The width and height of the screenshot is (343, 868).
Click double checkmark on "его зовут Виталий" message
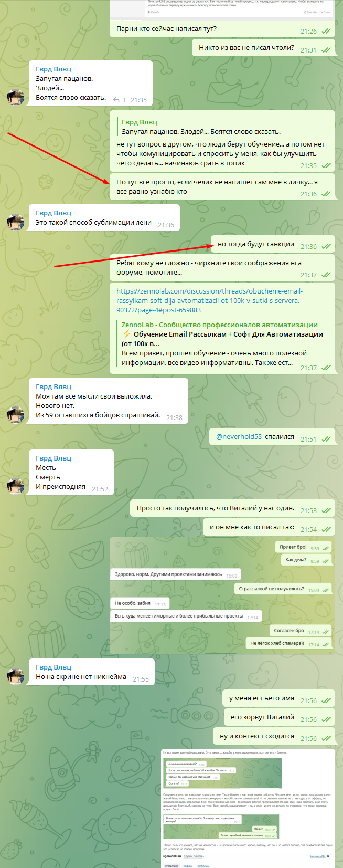coord(326,719)
